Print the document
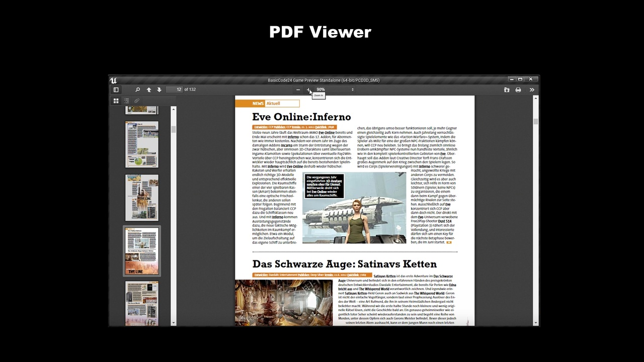 click(518, 89)
